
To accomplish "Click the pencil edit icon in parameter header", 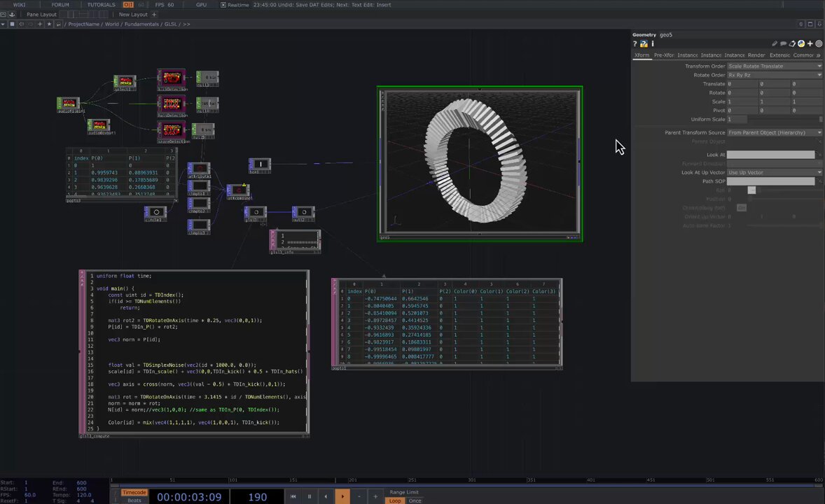I will pyautogui.click(x=775, y=44).
